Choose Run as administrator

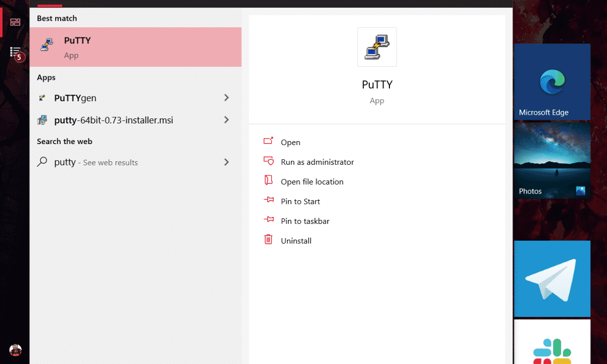[317, 162]
